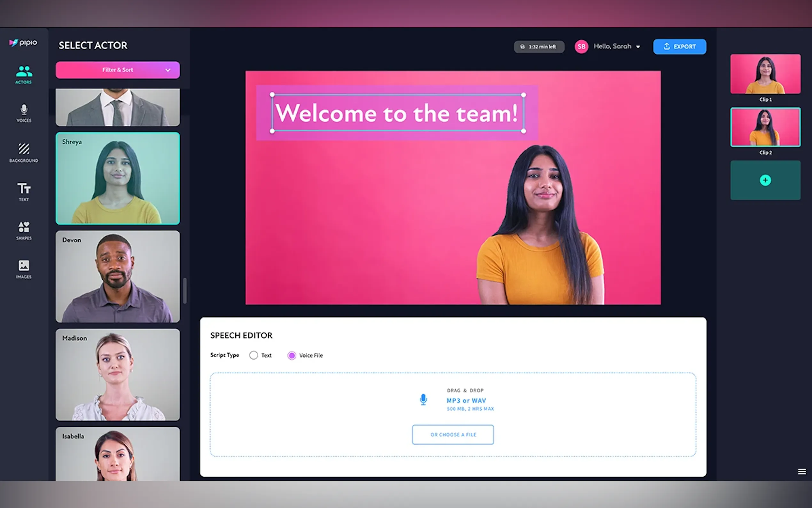Choose the Devon actor card

(118, 276)
